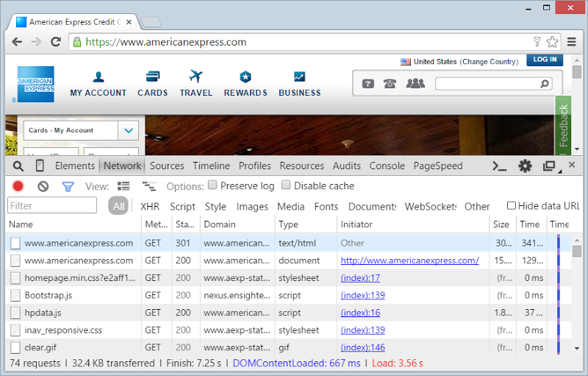This screenshot has height=376, width=588.
Task: Open the help question mark icon
Action: tap(368, 83)
